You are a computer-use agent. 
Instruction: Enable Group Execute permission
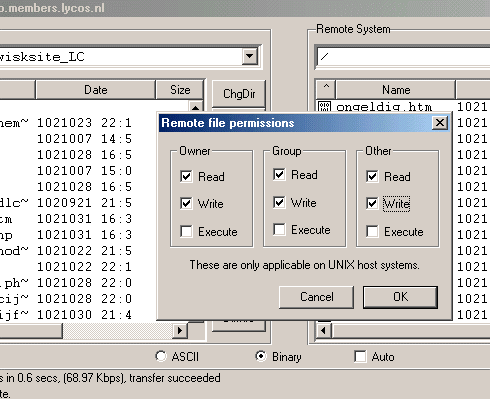pyautogui.click(x=279, y=229)
